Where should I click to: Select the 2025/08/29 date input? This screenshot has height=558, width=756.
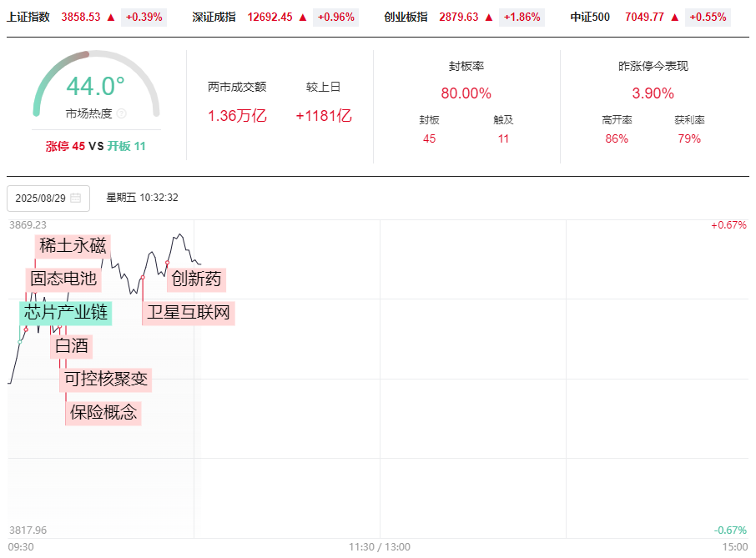pos(41,199)
